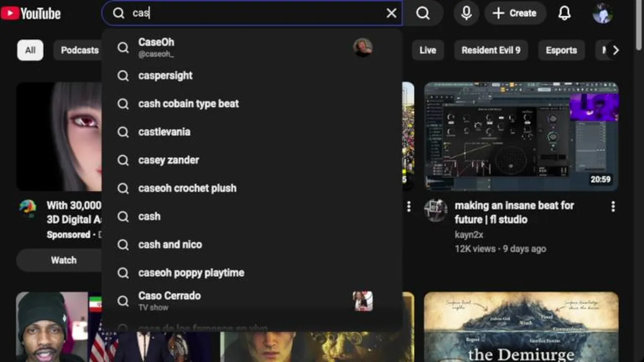Open the man in beanie video thumbnail
Viewport: 644px width, 362px height.
[x=59, y=327]
